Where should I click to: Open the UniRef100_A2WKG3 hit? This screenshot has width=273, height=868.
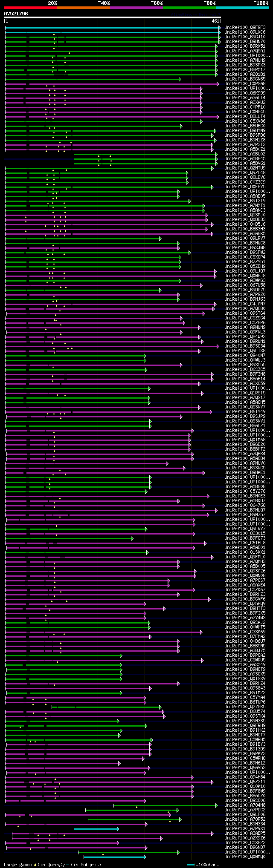[245, 281]
